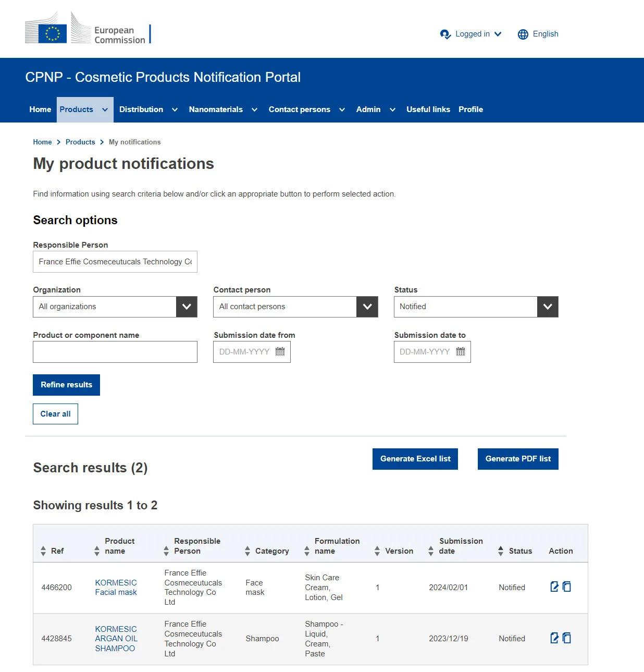The width and height of the screenshot is (644, 672).
Task: Focus the Product or component name field
Action: 115,352
